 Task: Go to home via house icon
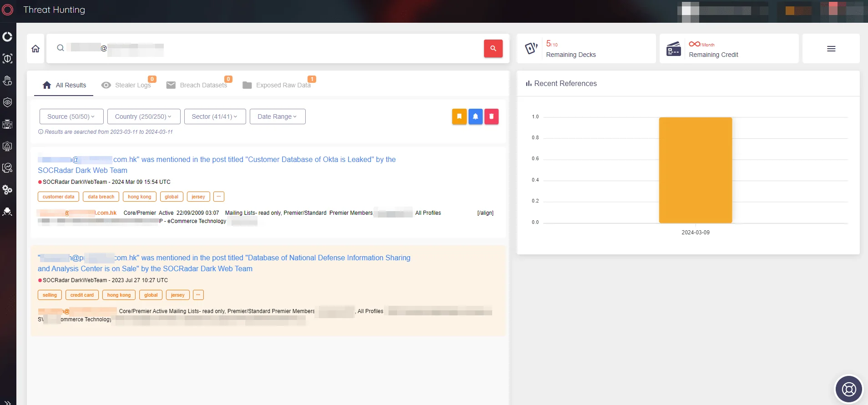pyautogui.click(x=35, y=48)
